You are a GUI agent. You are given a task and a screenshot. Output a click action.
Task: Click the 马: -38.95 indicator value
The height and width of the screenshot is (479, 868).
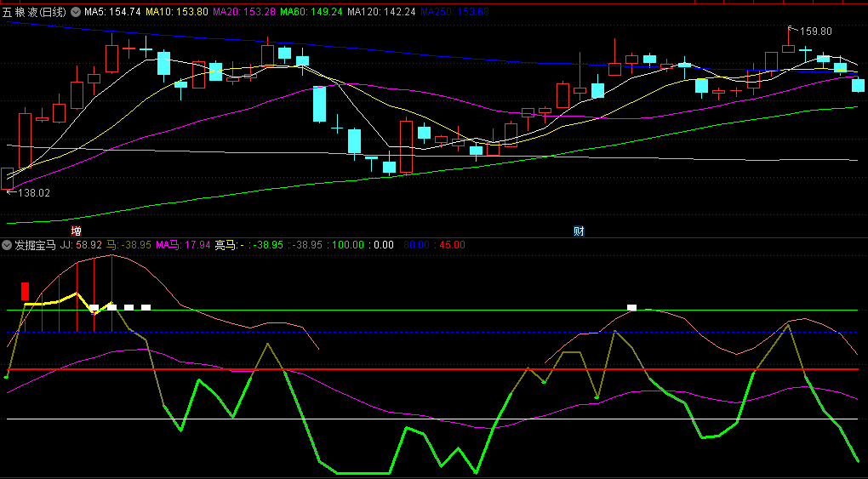[128, 245]
